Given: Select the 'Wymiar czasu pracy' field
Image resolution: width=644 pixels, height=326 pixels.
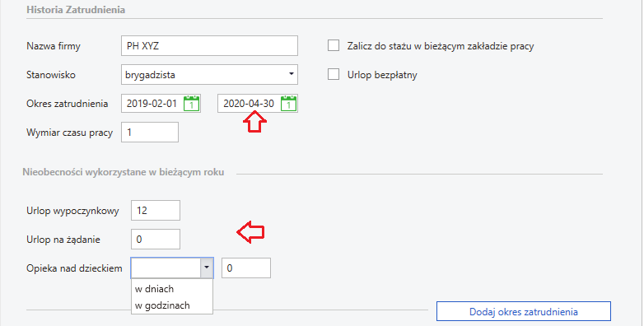Looking at the screenshot, I should coord(150,133).
